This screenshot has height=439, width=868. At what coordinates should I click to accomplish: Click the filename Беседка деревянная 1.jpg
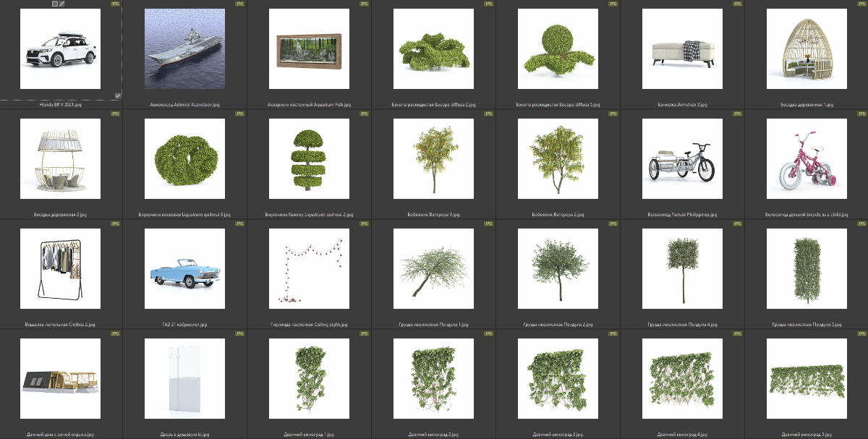pos(807,105)
